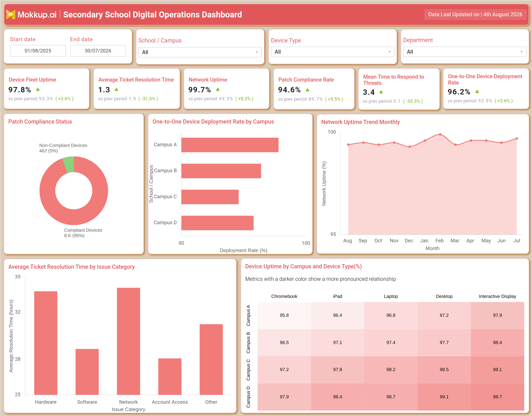532x416 pixels.
Task: Click the Campus C Desktop cell 98.5
Action: pyautogui.click(x=444, y=370)
